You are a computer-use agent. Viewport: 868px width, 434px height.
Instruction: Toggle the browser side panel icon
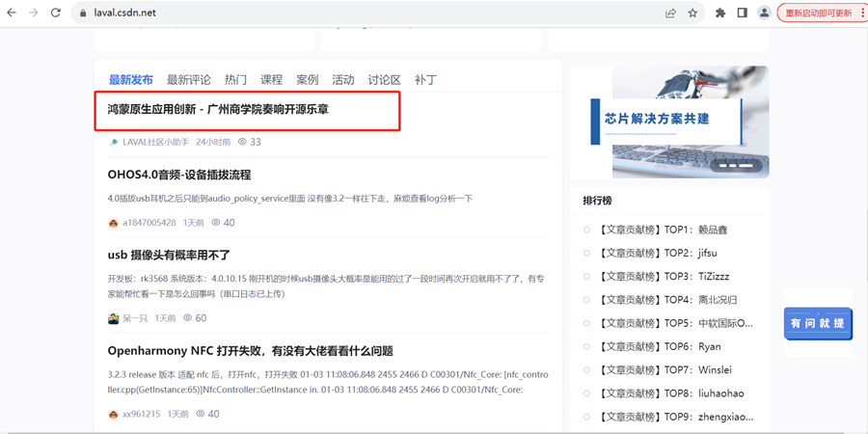(x=742, y=14)
